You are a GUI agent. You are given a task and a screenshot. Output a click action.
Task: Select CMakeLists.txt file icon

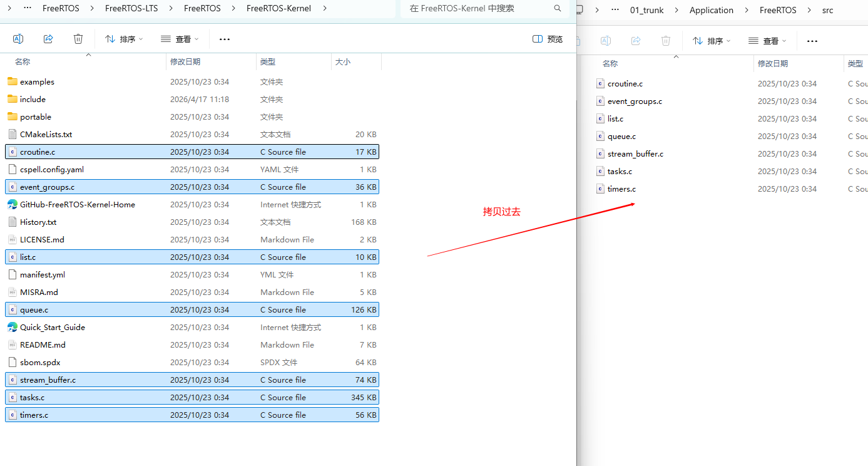pyautogui.click(x=13, y=134)
